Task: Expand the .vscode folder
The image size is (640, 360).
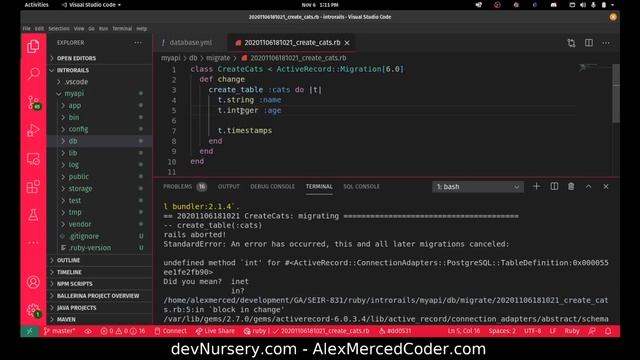Action: (100, 82)
